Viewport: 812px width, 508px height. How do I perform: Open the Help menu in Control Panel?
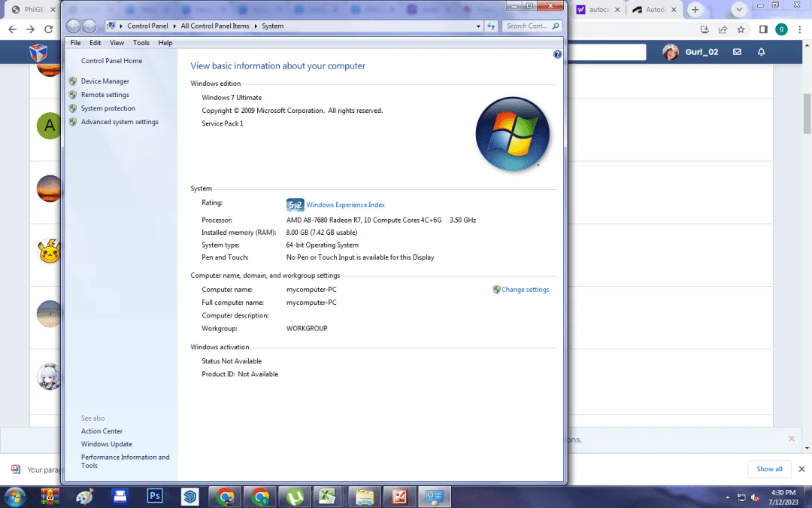click(x=165, y=43)
